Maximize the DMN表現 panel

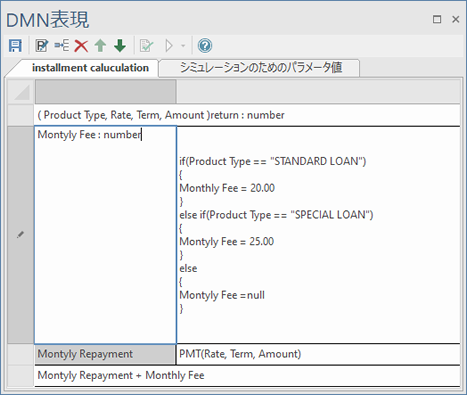tap(437, 19)
